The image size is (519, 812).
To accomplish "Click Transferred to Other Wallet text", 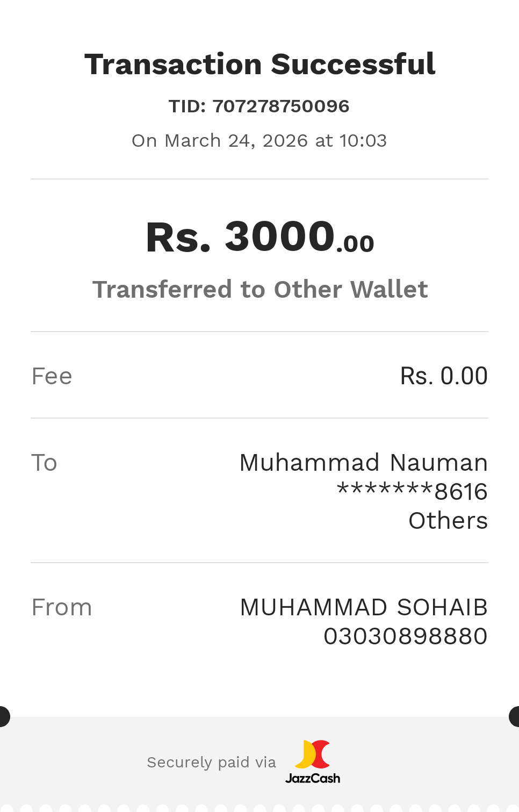I will pos(260,290).
